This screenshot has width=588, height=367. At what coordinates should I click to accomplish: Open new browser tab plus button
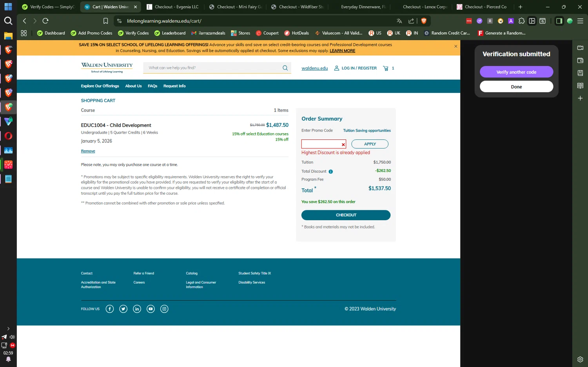tap(520, 7)
